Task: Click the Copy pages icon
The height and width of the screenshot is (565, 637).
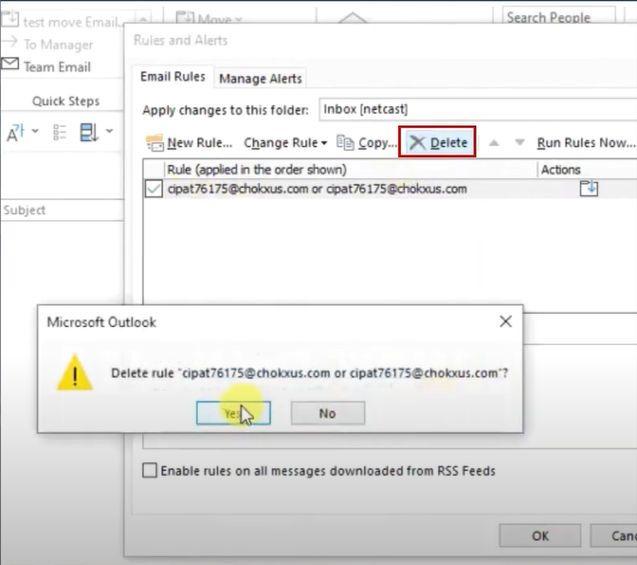Action: tap(346, 143)
